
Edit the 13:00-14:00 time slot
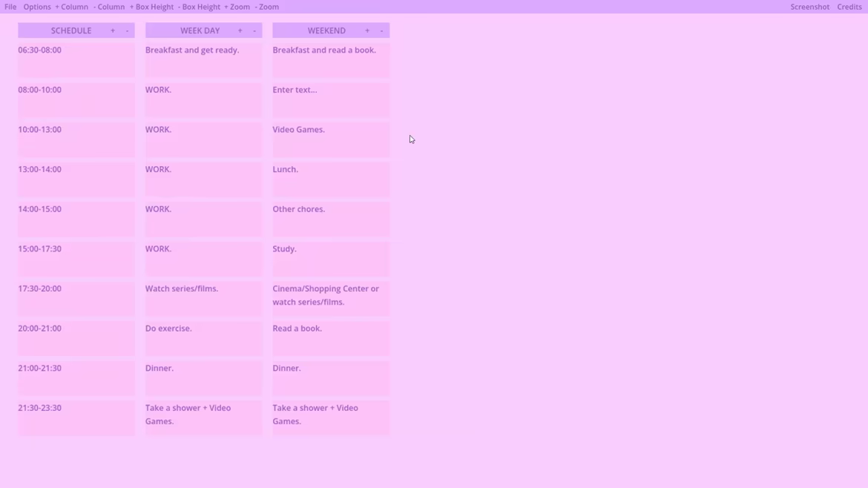(76, 179)
